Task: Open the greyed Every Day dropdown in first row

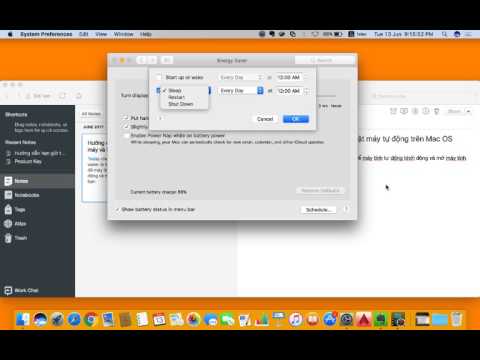Action: (241, 77)
